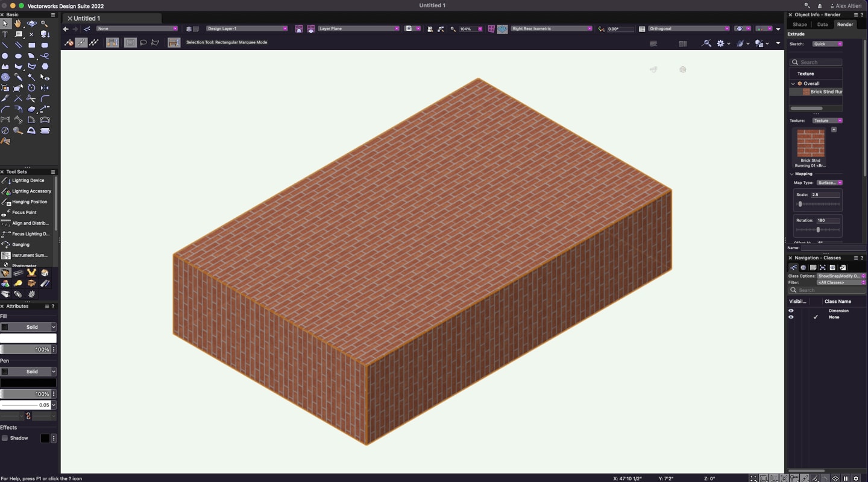Image resolution: width=868 pixels, height=482 pixels.
Task: Click the brick texture thumbnail
Action: click(811, 143)
